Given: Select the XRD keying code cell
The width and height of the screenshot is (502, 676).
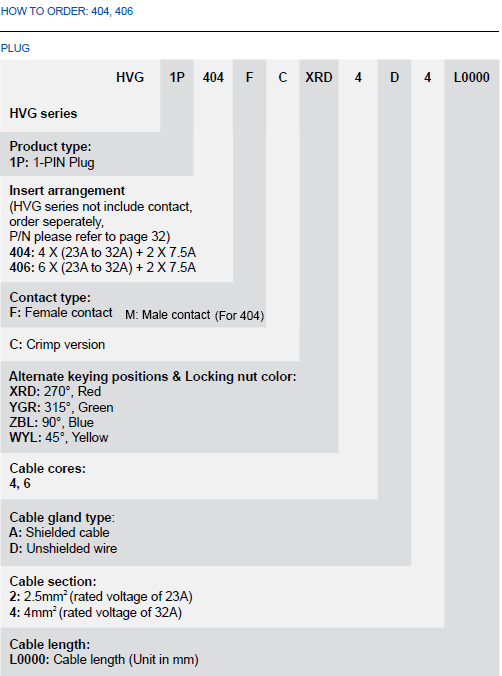Looking at the screenshot, I should 319,77.
